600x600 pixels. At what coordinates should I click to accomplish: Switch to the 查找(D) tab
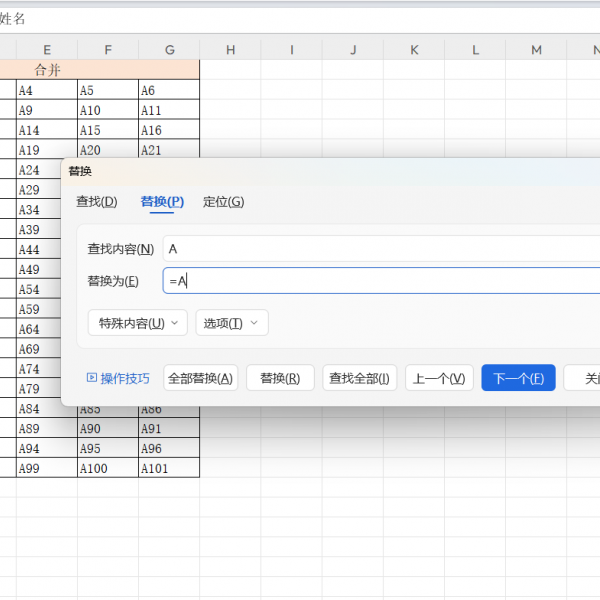click(x=96, y=202)
